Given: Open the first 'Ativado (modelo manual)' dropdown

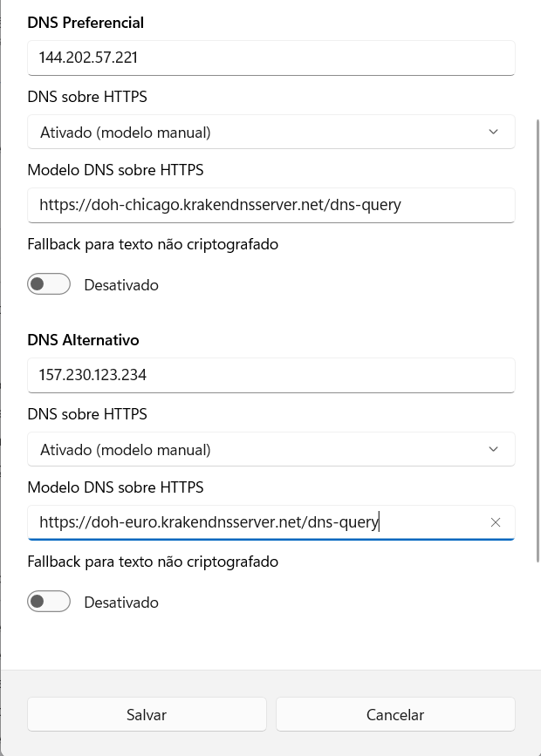Looking at the screenshot, I should coord(271,132).
